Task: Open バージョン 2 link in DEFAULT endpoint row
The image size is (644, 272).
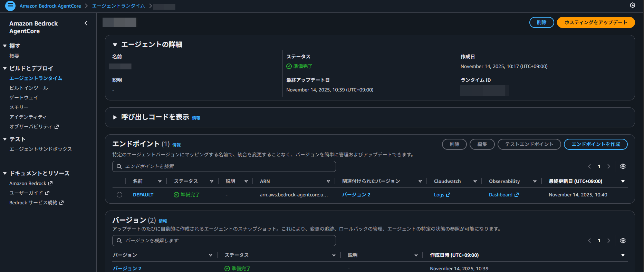Action: (x=356, y=195)
